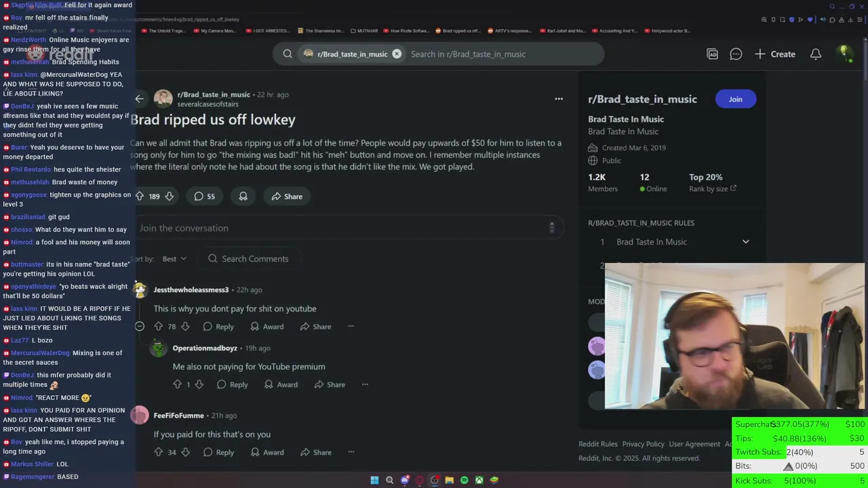This screenshot has width=868, height=488.
Task: Open the Sort by Best dropdown
Action: click(174, 259)
